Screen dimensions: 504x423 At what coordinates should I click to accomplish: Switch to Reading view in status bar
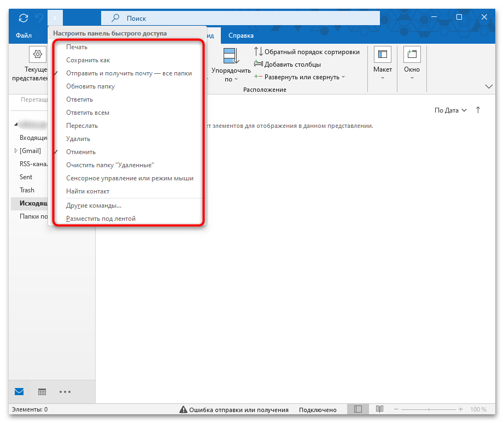pos(379,409)
